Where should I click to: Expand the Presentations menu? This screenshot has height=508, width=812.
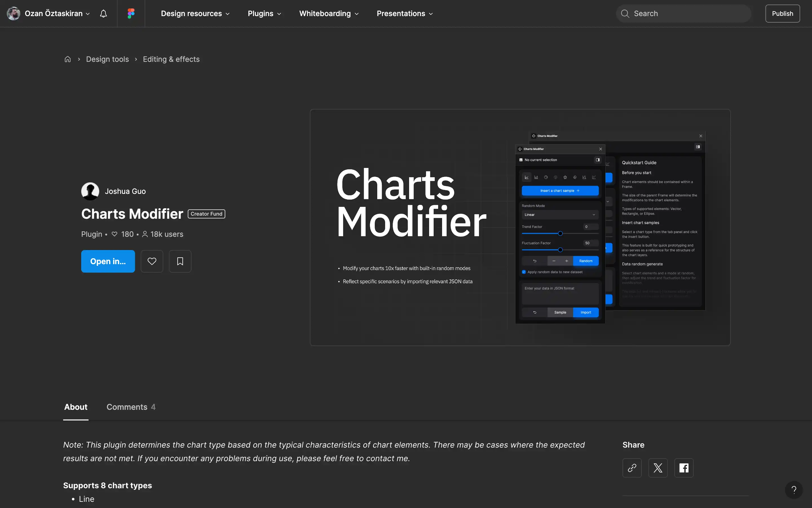(x=405, y=14)
